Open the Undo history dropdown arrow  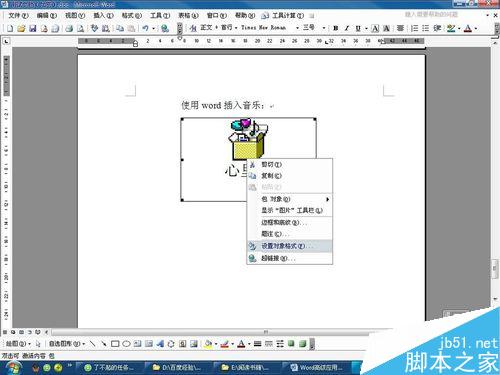pos(153,28)
